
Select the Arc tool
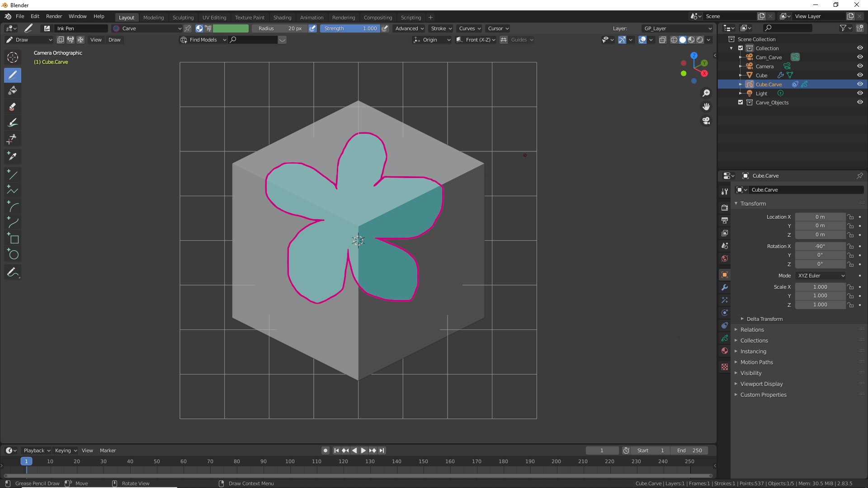coord(13,206)
